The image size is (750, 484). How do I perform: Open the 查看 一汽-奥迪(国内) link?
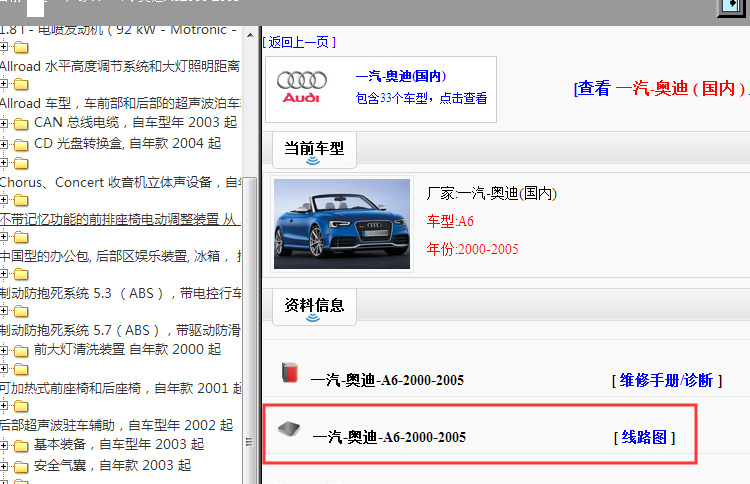pos(662,88)
